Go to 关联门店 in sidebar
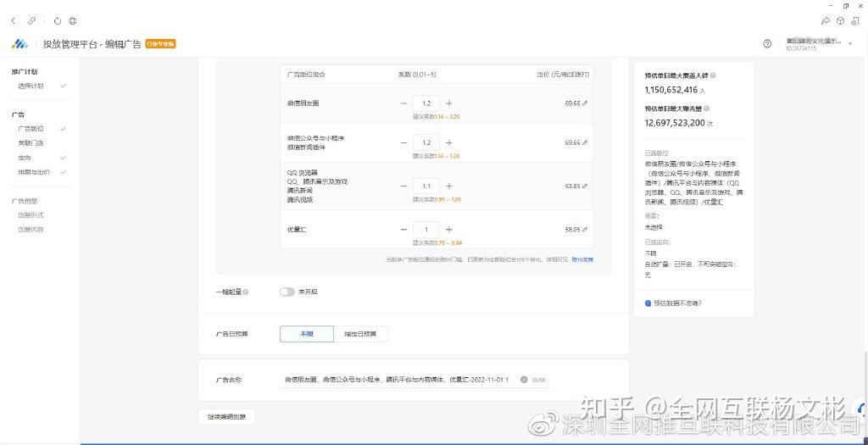This screenshot has width=868, height=445. (31, 143)
